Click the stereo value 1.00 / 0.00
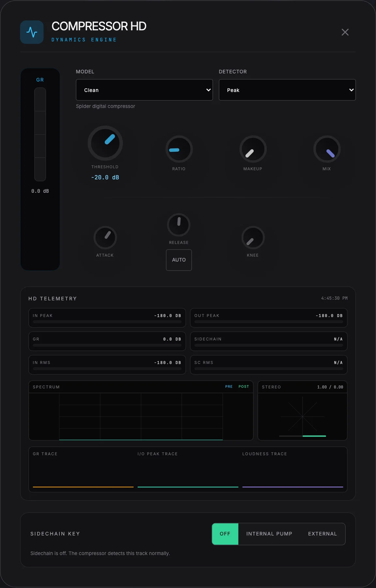The width and height of the screenshot is (376, 588). pos(330,387)
